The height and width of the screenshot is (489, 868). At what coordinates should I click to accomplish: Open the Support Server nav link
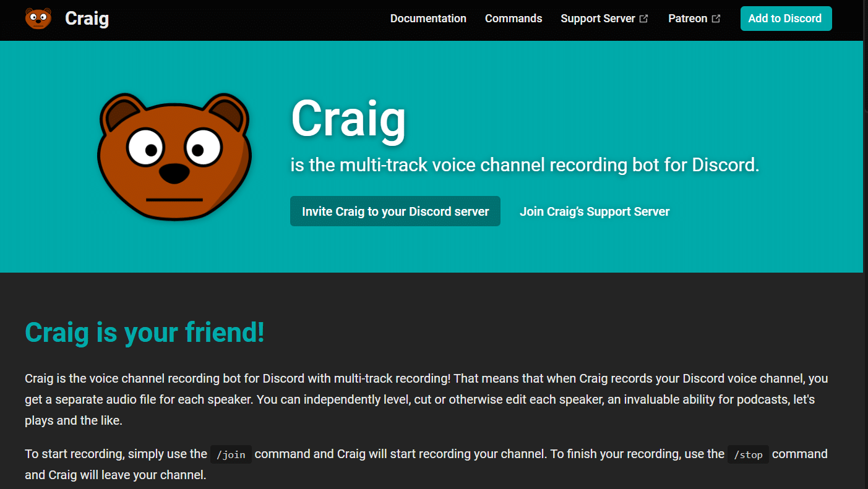pyautogui.click(x=604, y=19)
